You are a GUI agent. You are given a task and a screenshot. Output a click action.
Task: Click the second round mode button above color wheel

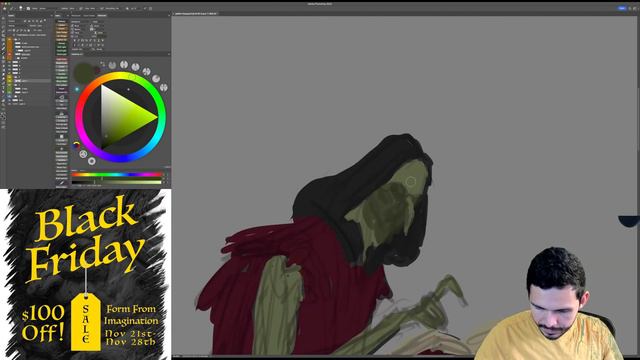(x=124, y=64)
